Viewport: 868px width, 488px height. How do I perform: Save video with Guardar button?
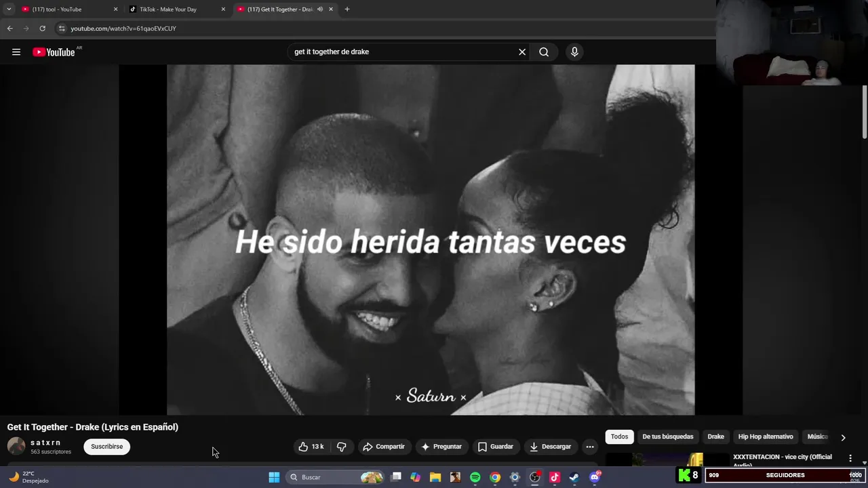tap(496, 447)
